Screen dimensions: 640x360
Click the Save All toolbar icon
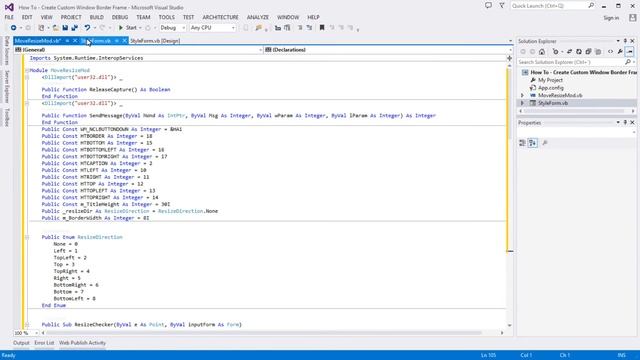pyautogui.click(x=75, y=28)
